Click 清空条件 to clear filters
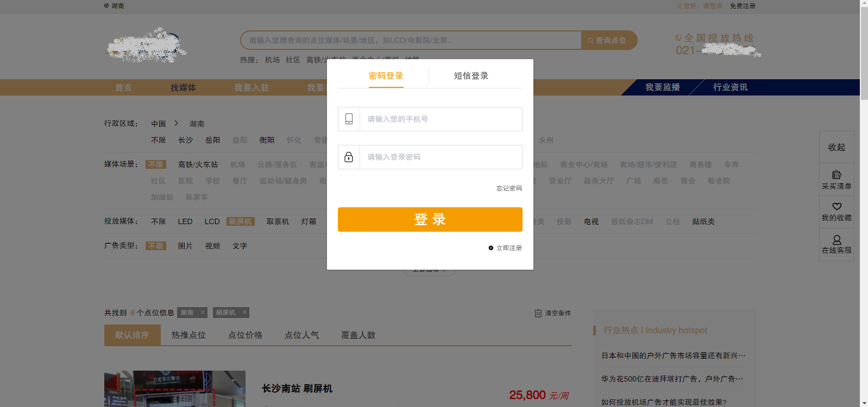This screenshot has width=868, height=407. [558, 313]
